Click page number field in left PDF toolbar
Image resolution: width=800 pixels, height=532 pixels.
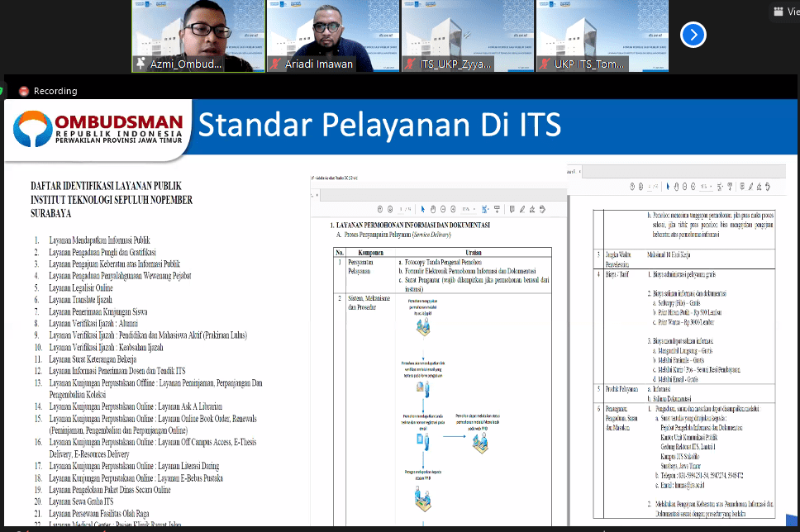coord(402,209)
